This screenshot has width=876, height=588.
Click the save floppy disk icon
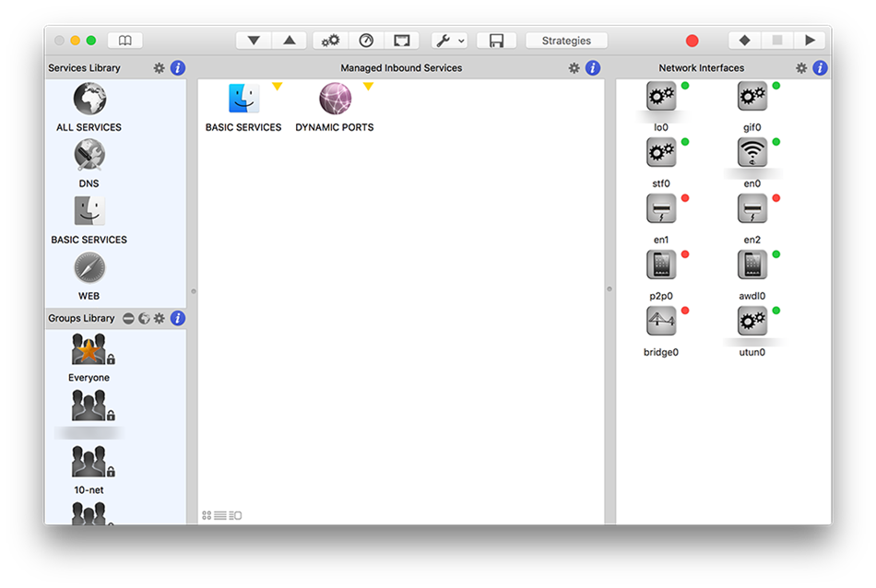click(496, 41)
